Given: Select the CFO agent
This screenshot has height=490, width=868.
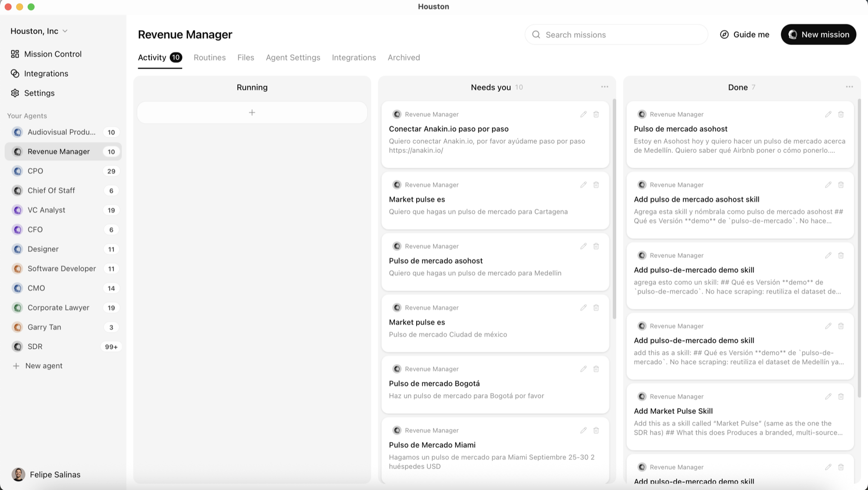Looking at the screenshot, I should [63, 230].
